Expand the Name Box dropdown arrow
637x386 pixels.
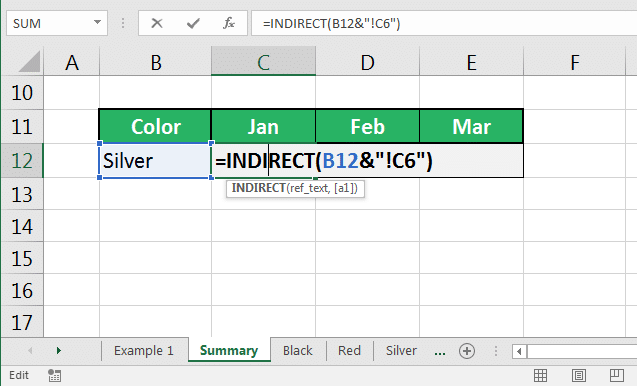(x=98, y=23)
